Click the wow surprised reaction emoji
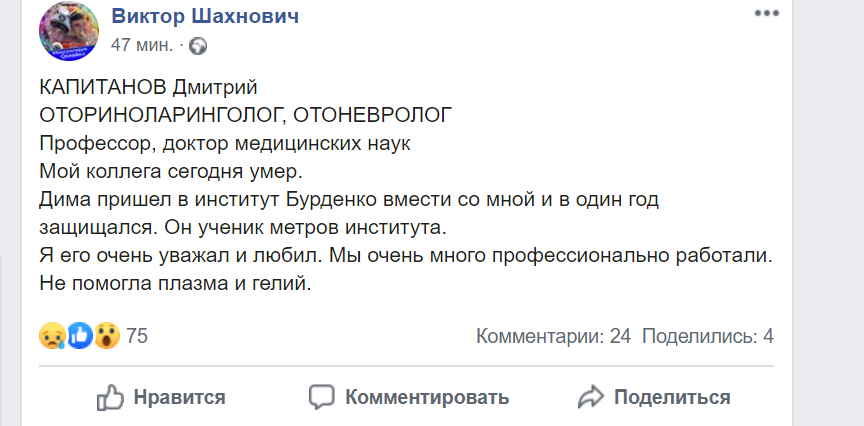The width and height of the screenshot is (864, 426). 106,336
